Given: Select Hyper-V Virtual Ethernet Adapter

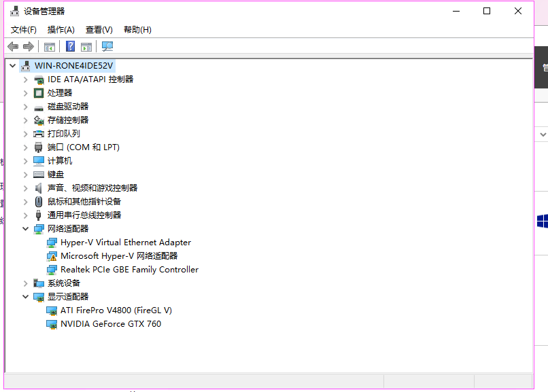Looking at the screenshot, I should pyautogui.click(x=126, y=243).
